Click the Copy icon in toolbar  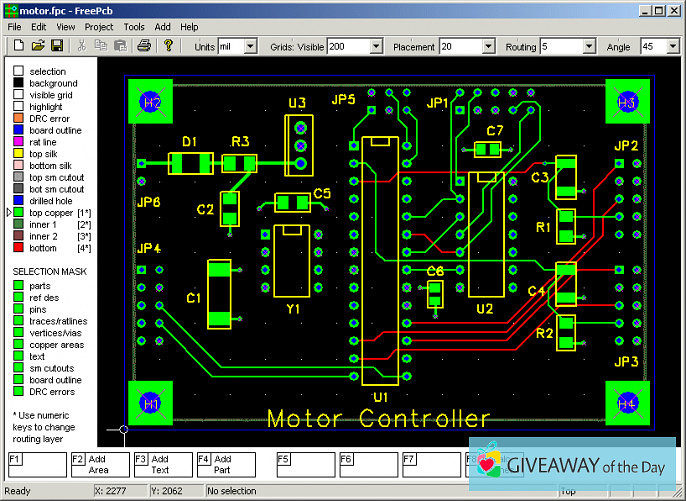(x=101, y=46)
